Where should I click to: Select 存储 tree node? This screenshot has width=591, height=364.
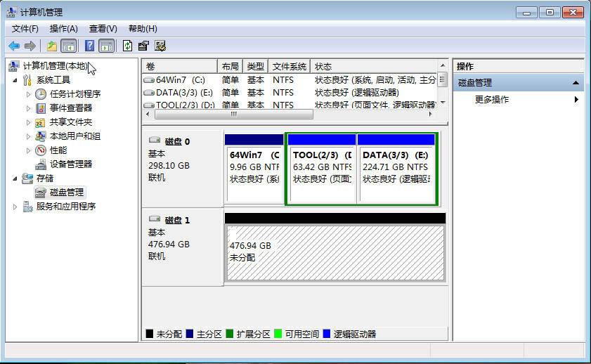pyautogui.click(x=45, y=178)
